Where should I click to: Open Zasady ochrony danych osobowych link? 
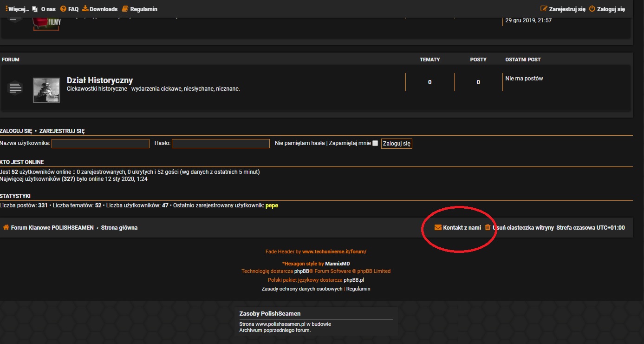(302, 289)
